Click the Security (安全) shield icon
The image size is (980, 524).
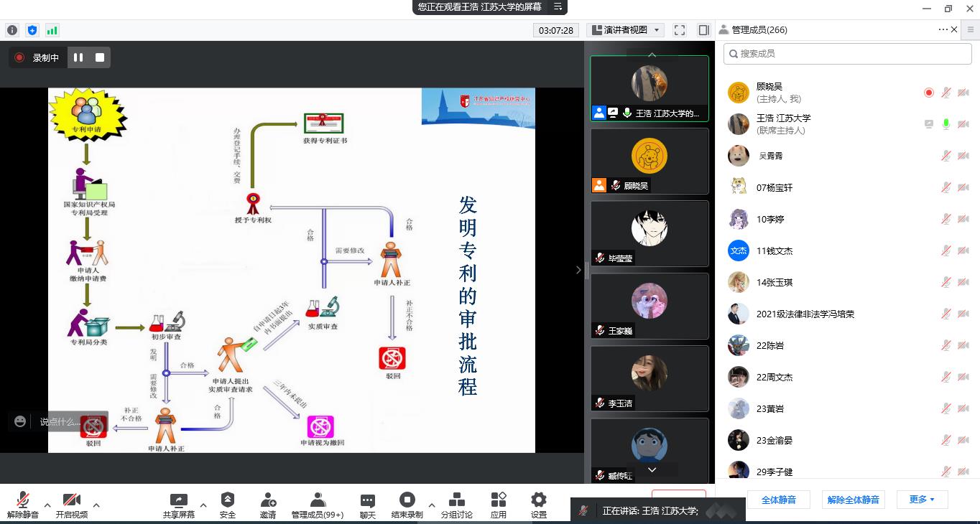pyautogui.click(x=227, y=500)
